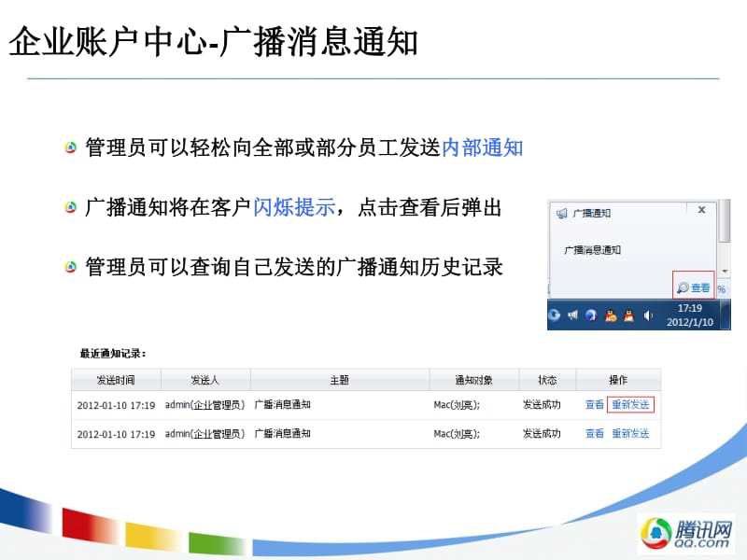Click the 最近通知记录 heading above the table

(x=113, y=354)
